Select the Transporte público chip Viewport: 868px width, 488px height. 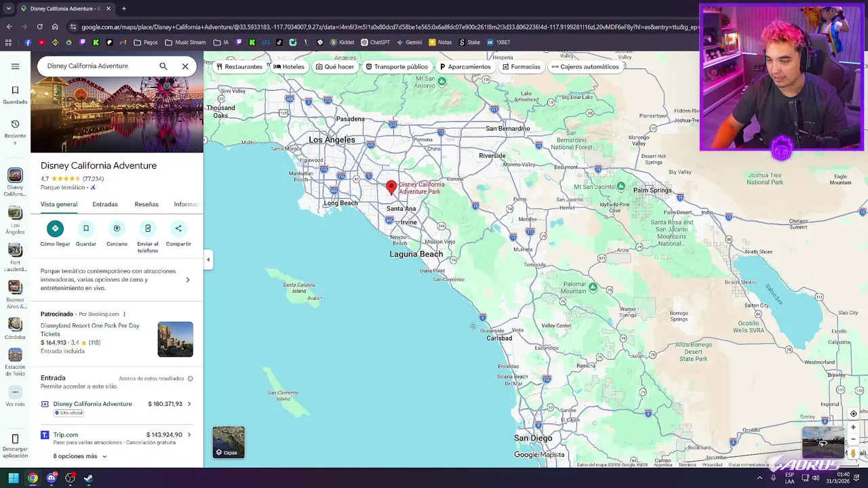point(397,66)
